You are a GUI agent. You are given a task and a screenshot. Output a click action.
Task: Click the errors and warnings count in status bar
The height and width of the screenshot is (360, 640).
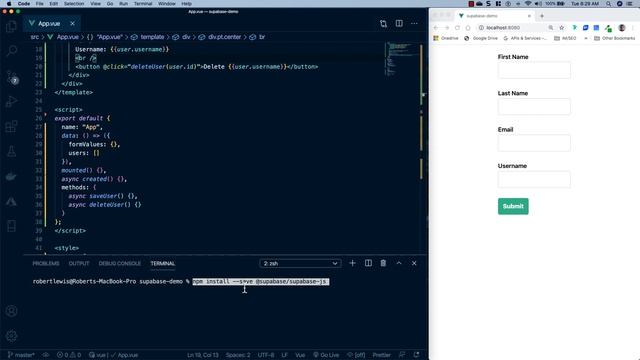pos(69,355)
